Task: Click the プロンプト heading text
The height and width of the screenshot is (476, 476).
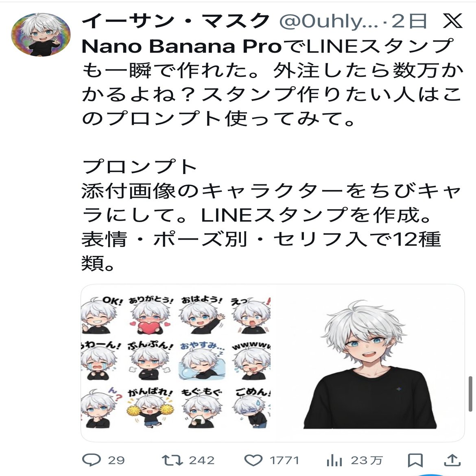Action: [x=140, y=167]
